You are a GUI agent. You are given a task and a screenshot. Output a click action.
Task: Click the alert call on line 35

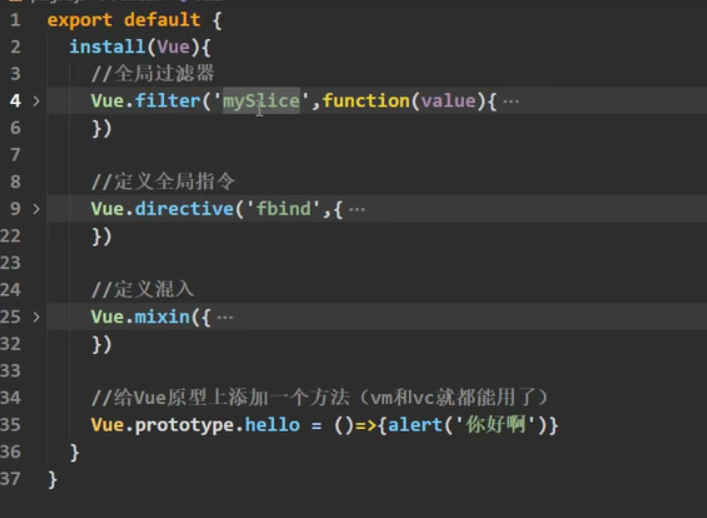pyautogui.click(x=415, y=425)
